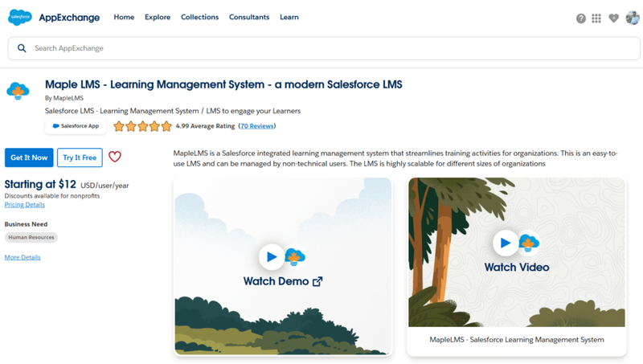
Task: Click the Get It Now button
Action: pos(29,157)
